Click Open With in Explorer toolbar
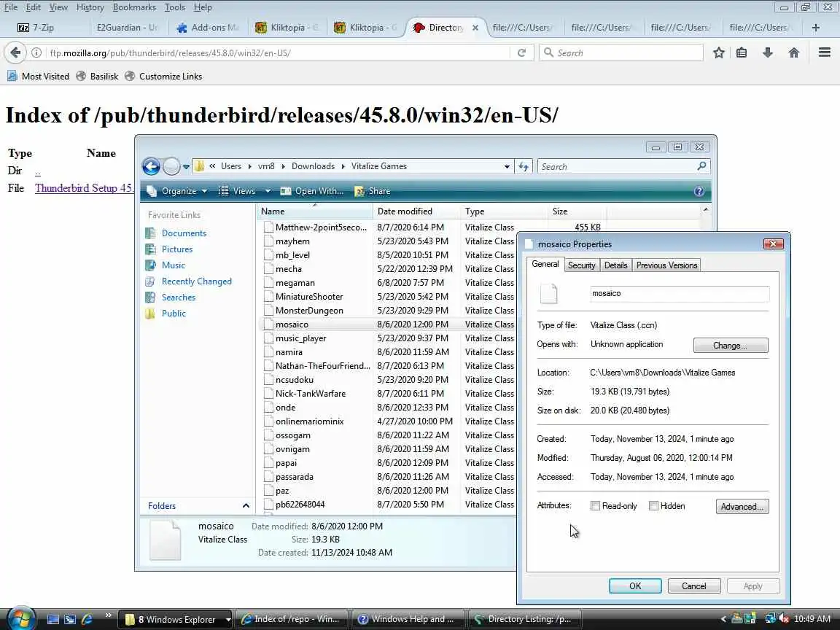 [x=312, y=191]
